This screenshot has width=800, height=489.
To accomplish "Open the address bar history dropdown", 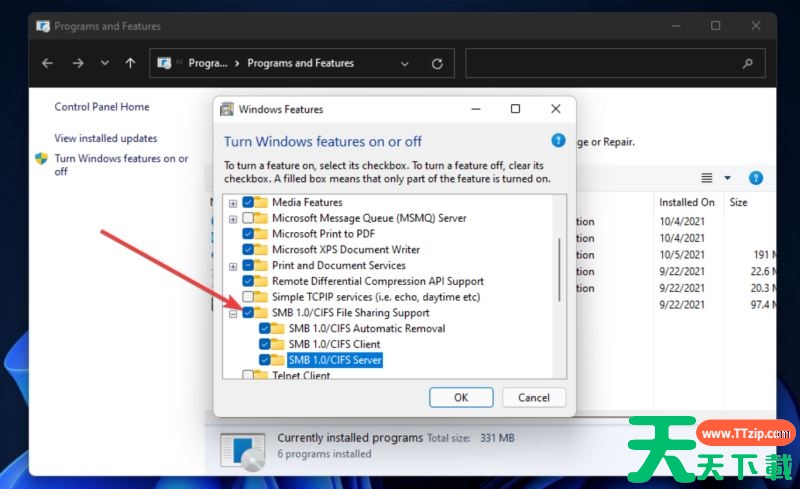I will point(405,64).
